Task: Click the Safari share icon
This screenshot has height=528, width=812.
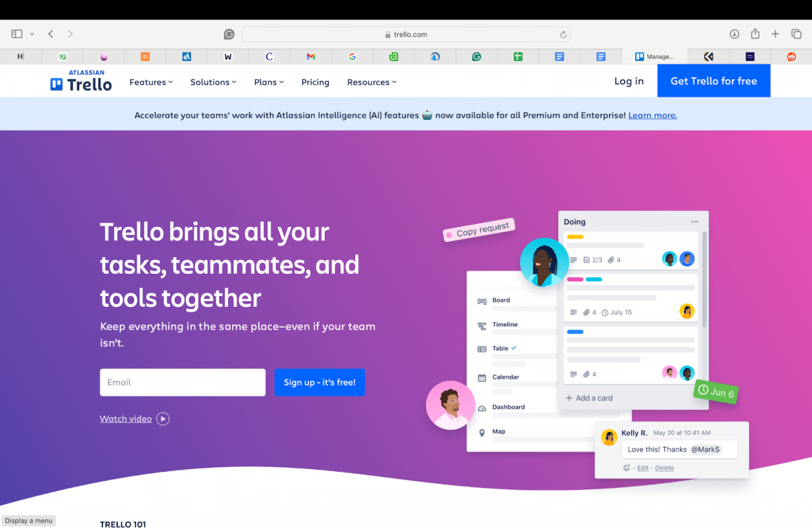Action: tap(755, 34)
